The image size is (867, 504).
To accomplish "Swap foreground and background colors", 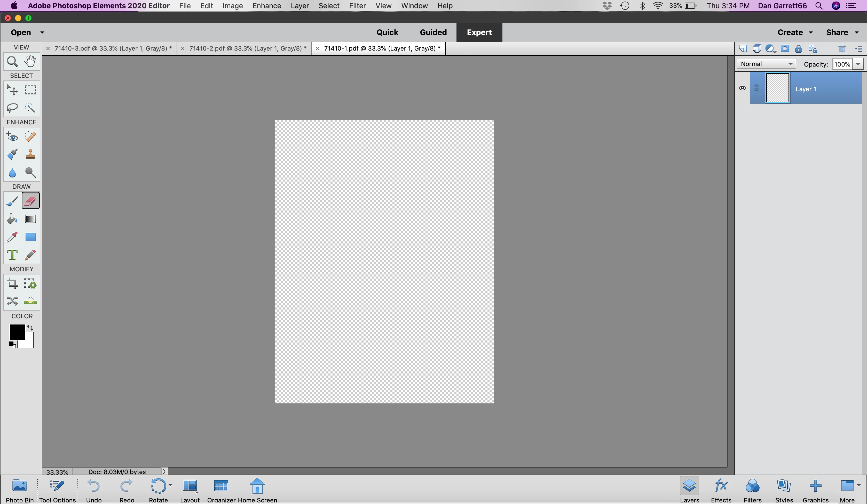I will [x=30, y=328].
